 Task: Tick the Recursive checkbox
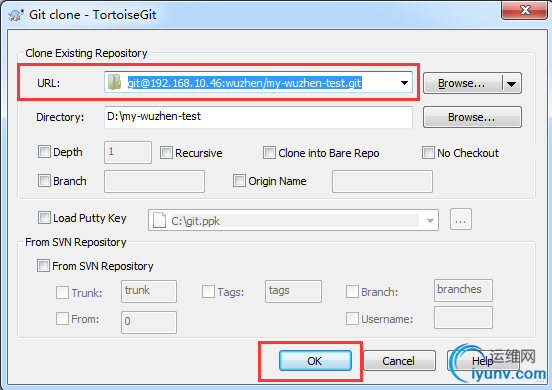(x=166, y=153)
